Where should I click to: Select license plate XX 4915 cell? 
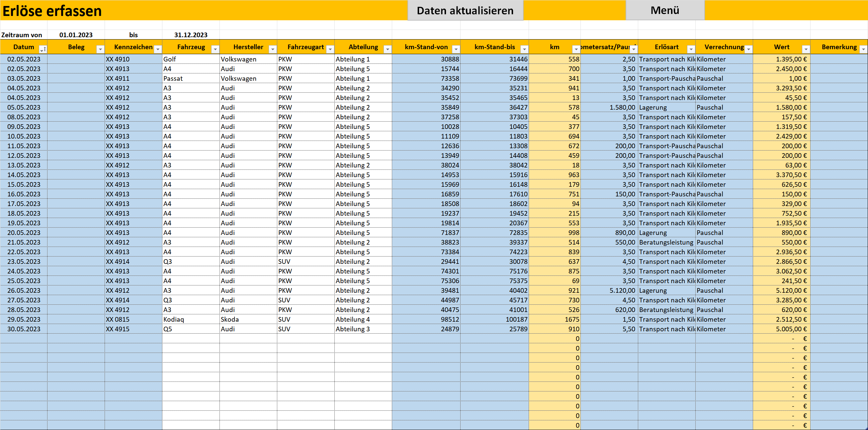(x=133, y=329)
